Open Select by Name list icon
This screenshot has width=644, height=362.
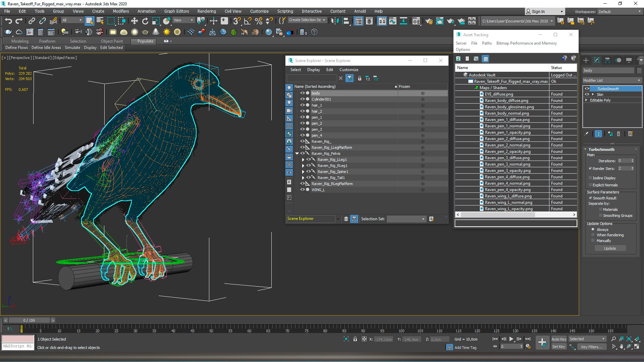pyautogui.click(x=100, y=21)
